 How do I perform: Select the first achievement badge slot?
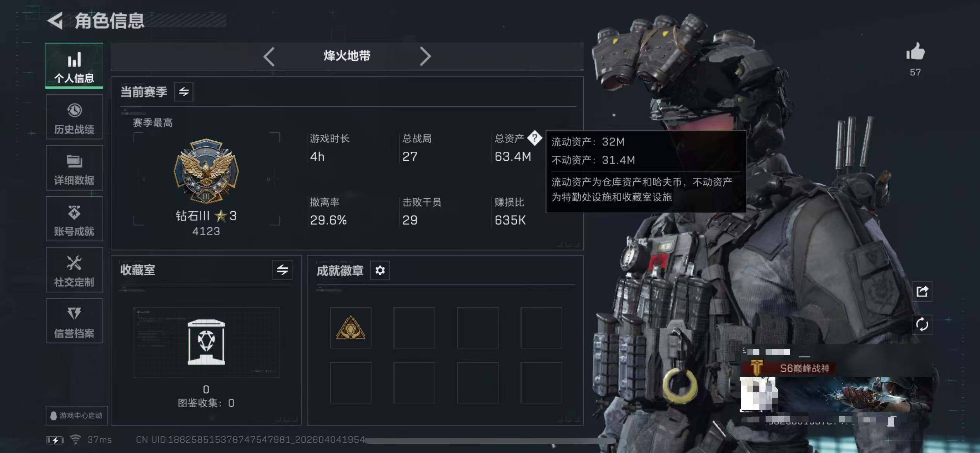[351, 328]
